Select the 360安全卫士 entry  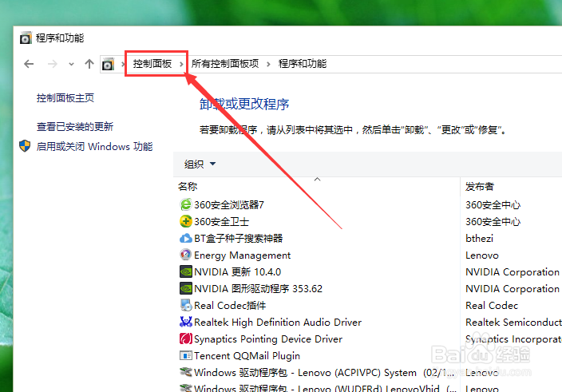(x=221, y=221)
